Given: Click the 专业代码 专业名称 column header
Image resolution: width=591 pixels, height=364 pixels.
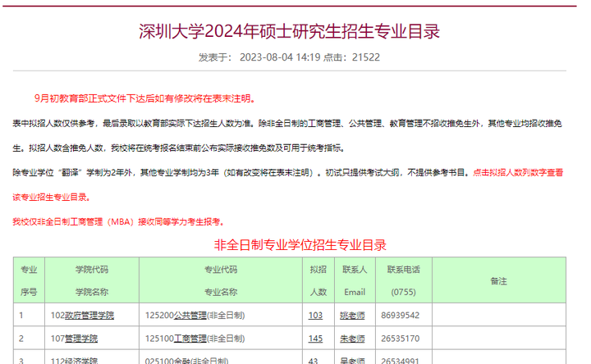Looking at the screenshot, I should [221, 280].
